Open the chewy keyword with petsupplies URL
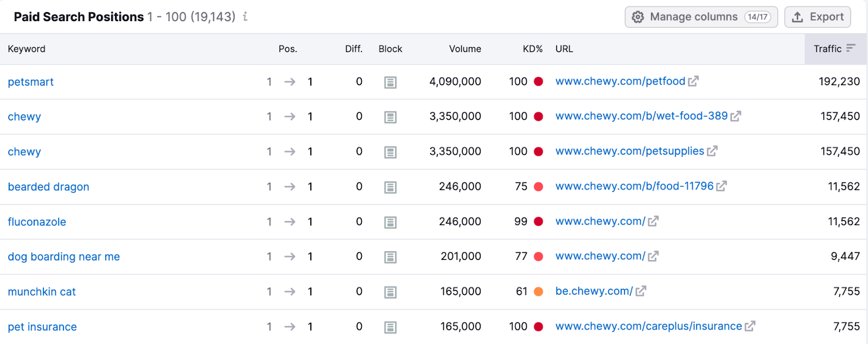Viewport: 868px width, 344px height. click(24, 152)
